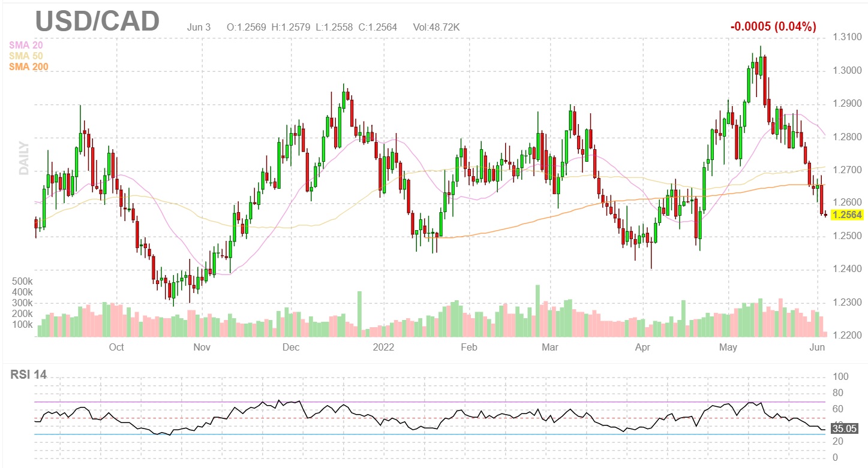Screen dimensions: 868x468
Task: Click the 1.3100 price axis label
Action: (847, 38)
